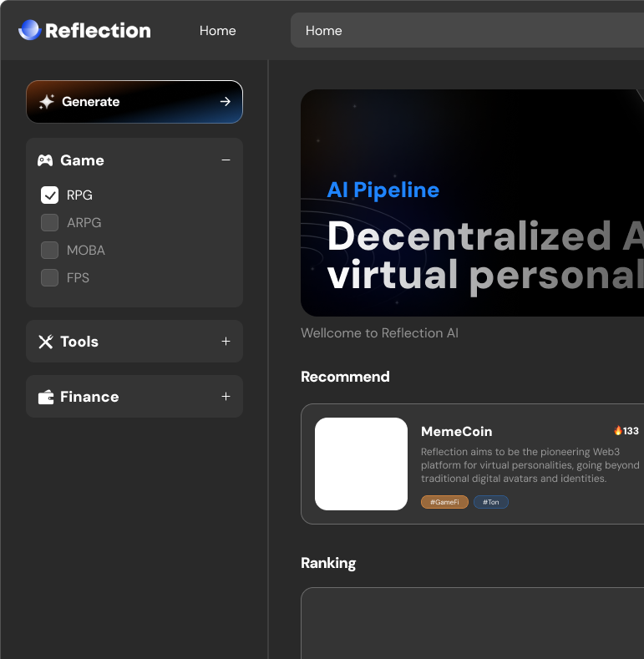Click the Reflection logo orb icon
Viewport: 644px width, 659px height.
pos(29,30)
